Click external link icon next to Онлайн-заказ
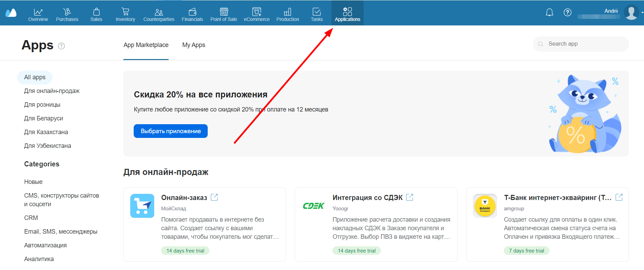The width and height of the screenshot is (644, 270). click(x=214, y=197)
